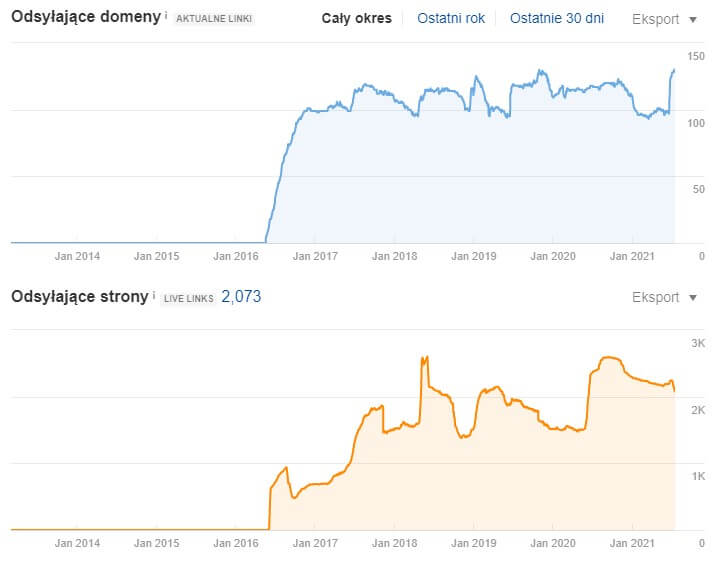
Task: Click the Odsyłające strony heading
Action: tap(79, 297)
